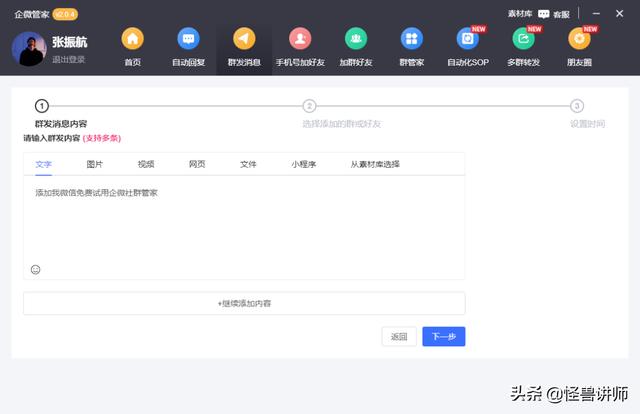Click +继续添加内容 to add more content
640x414 pixels.
(x=244, y=303)
